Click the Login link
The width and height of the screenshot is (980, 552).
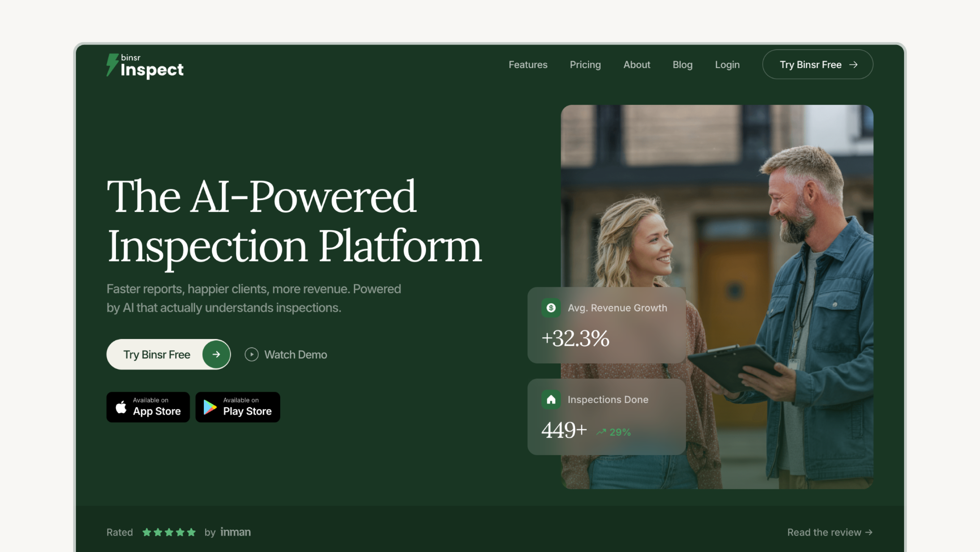(x=727, y=65)
